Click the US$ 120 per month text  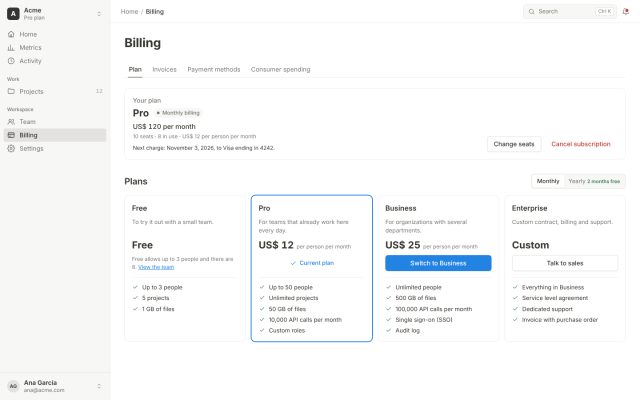[x=164, y=127]
